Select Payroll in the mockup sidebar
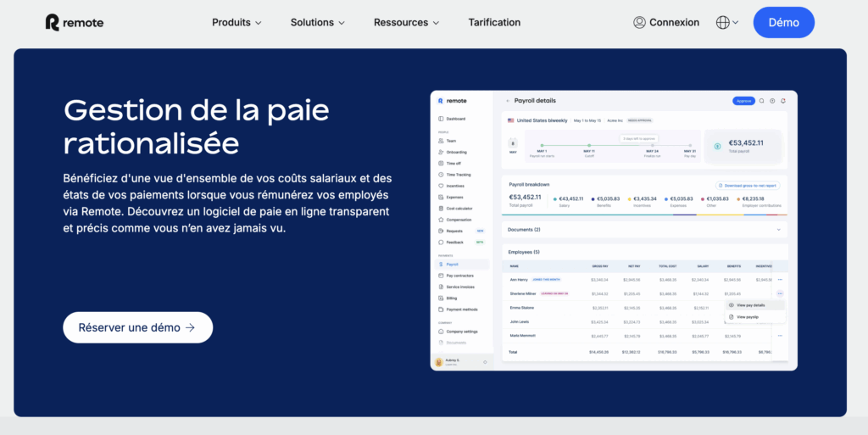868x435 pixels. (463, 265)
